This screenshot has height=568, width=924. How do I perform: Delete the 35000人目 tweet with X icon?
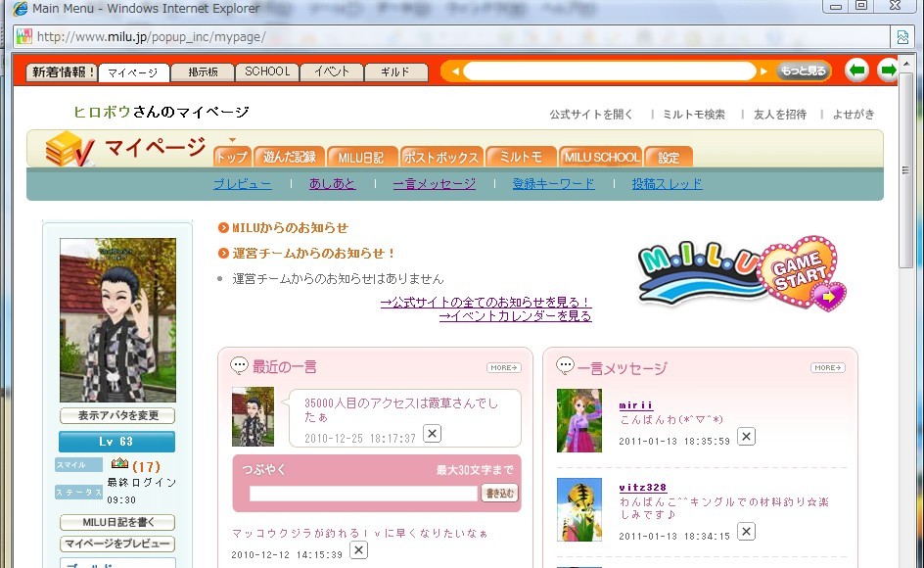[432, 434]
